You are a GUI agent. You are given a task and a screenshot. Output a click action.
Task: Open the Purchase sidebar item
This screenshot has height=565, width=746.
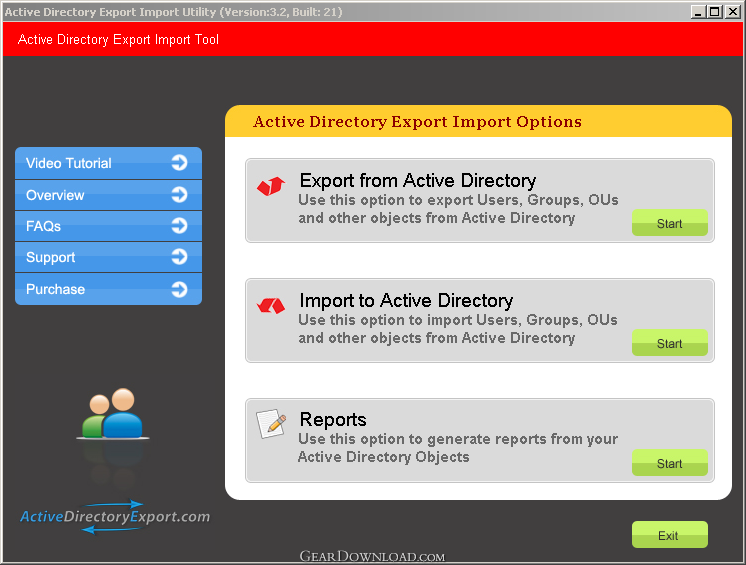pos(108,289)
